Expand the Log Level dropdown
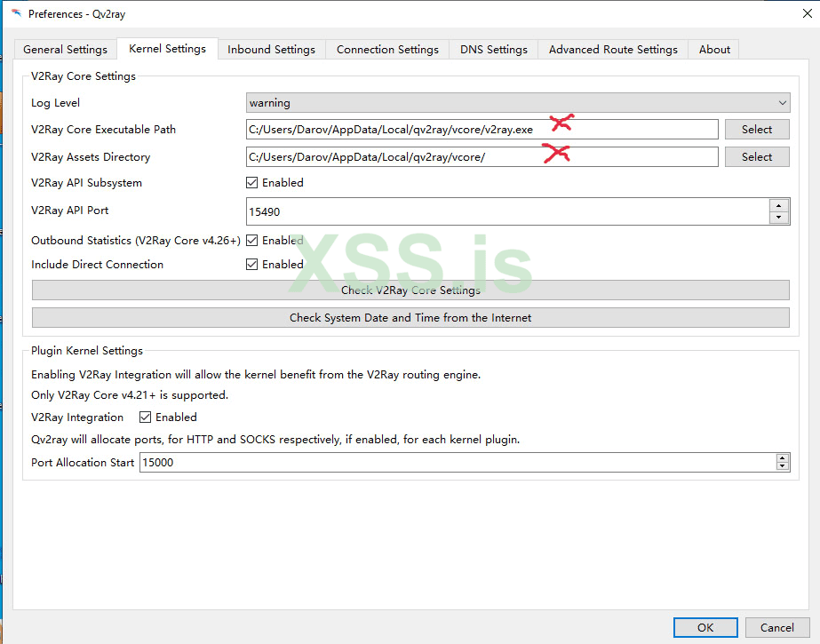Viewport: 820px width, 644px height. [x=518, y=102]
